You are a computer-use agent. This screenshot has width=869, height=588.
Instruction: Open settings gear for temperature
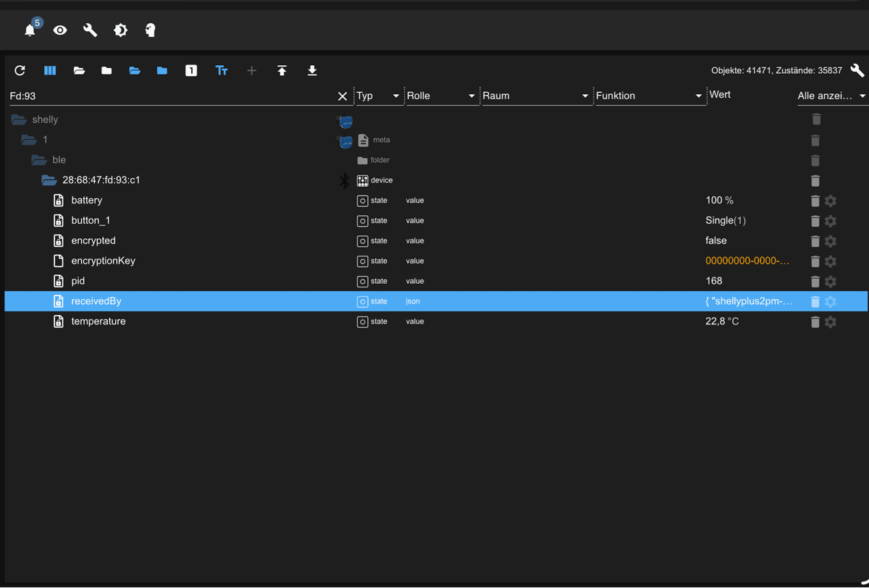pyautogui.click(x=831, y=322)
